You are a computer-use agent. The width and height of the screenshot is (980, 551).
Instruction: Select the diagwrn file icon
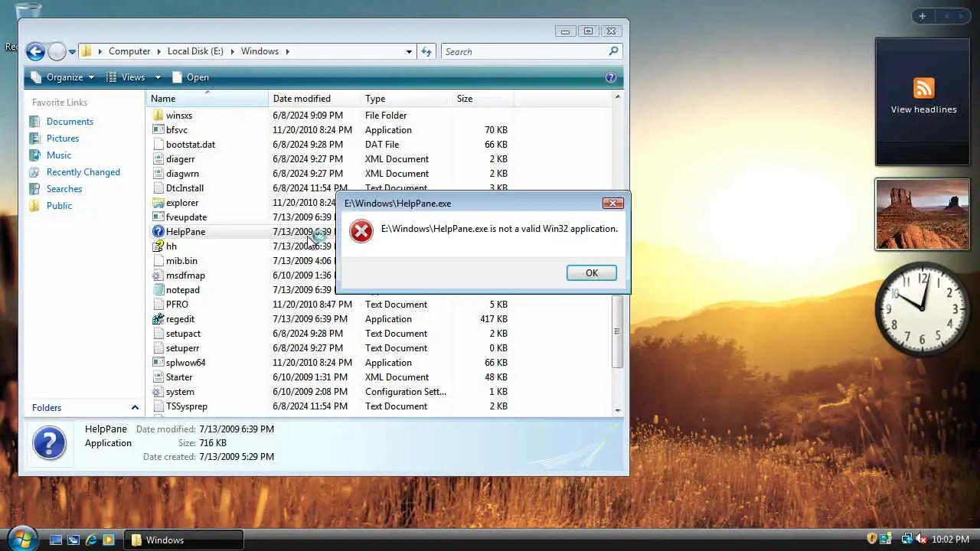pos(158,174)
